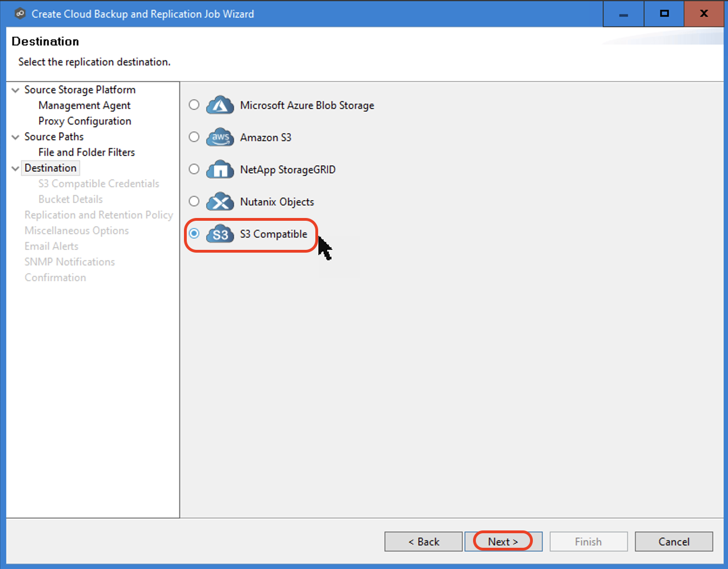Click the Microsoft Azure Blob Storage cloud icon
This screenshot has height=569, width=728.
tap(220, 105)
